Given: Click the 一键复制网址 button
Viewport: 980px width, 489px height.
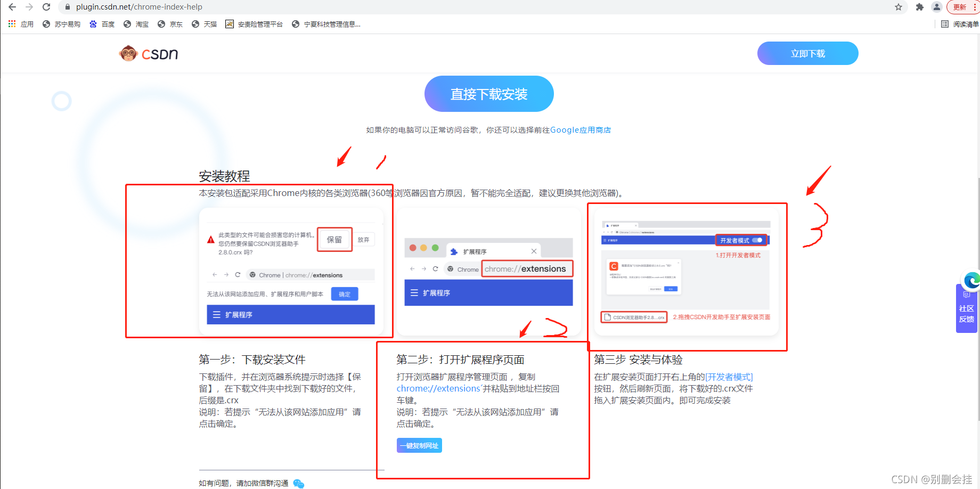Looking at the screenshot, I should pyautogui.click(x=419, y=445).
